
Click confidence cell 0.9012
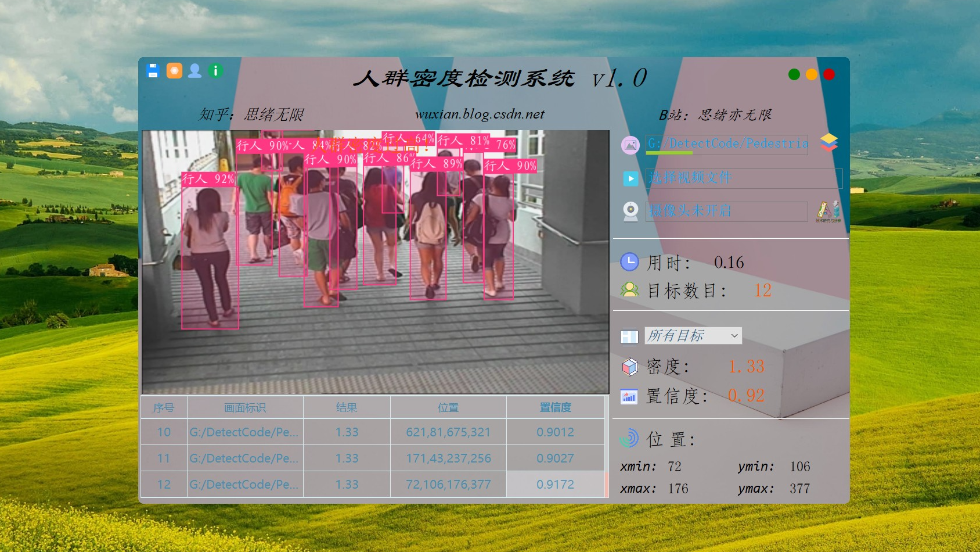555,432
